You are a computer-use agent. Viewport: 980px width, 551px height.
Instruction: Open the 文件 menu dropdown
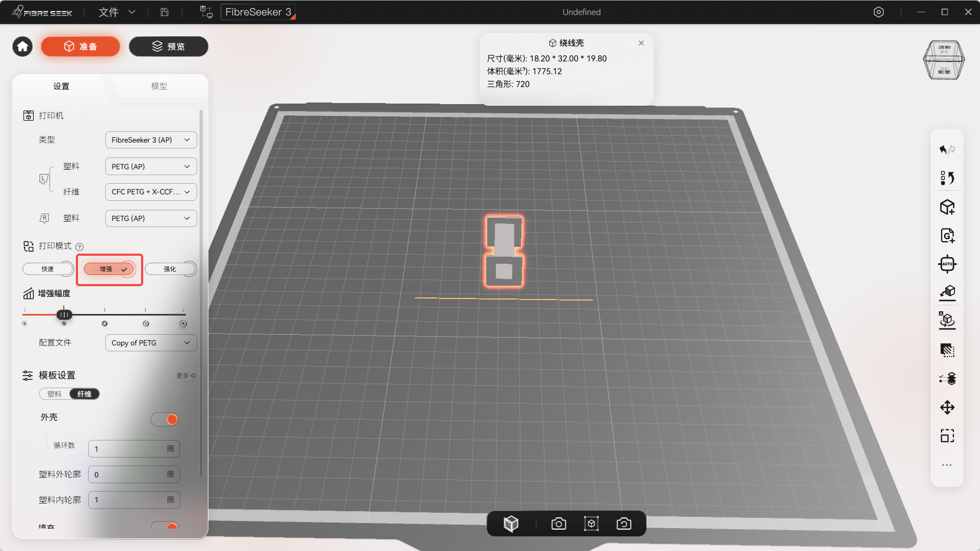pos(116,12)
